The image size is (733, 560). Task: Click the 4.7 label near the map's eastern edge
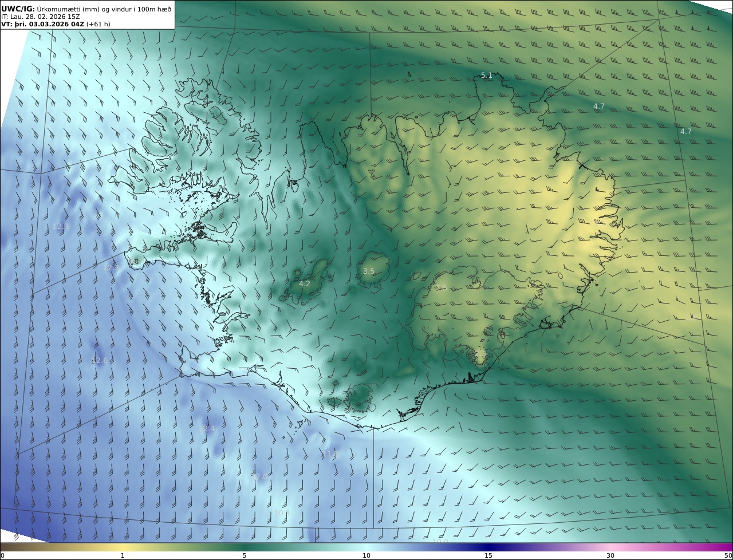click(686, 131)
